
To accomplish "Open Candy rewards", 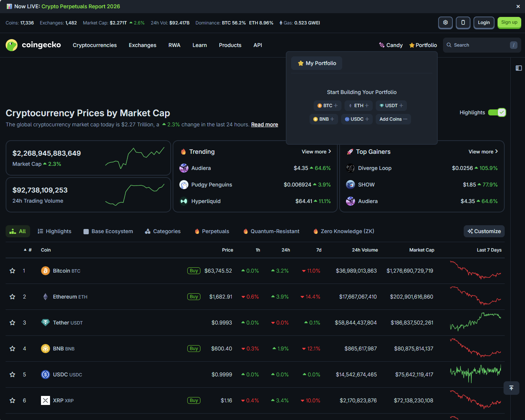I will point(391,45).
